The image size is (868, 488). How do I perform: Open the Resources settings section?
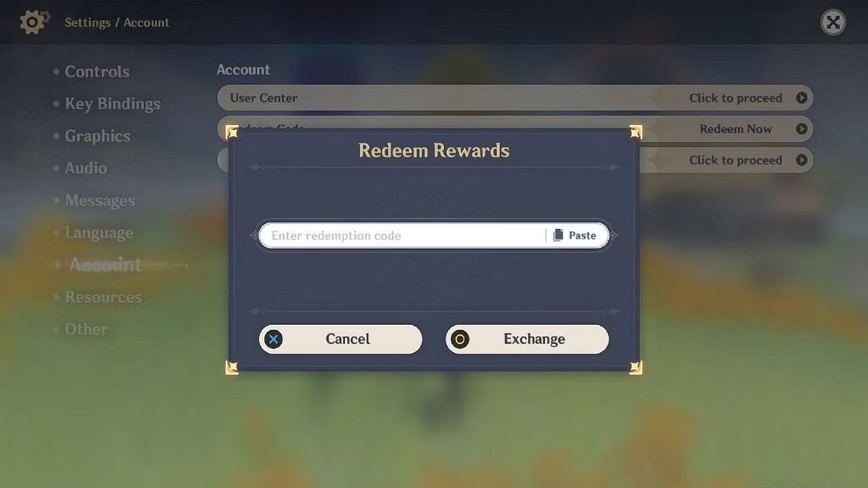103,297
